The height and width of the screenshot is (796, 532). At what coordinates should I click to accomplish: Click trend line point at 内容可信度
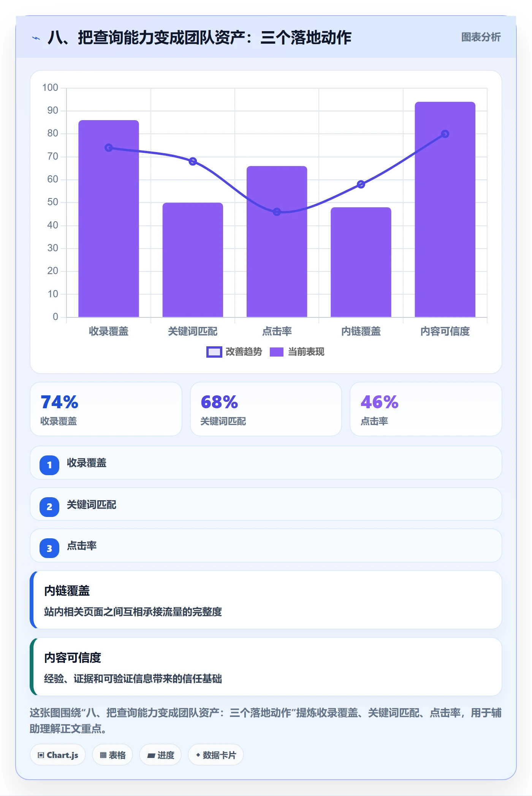tap(445, 134)
